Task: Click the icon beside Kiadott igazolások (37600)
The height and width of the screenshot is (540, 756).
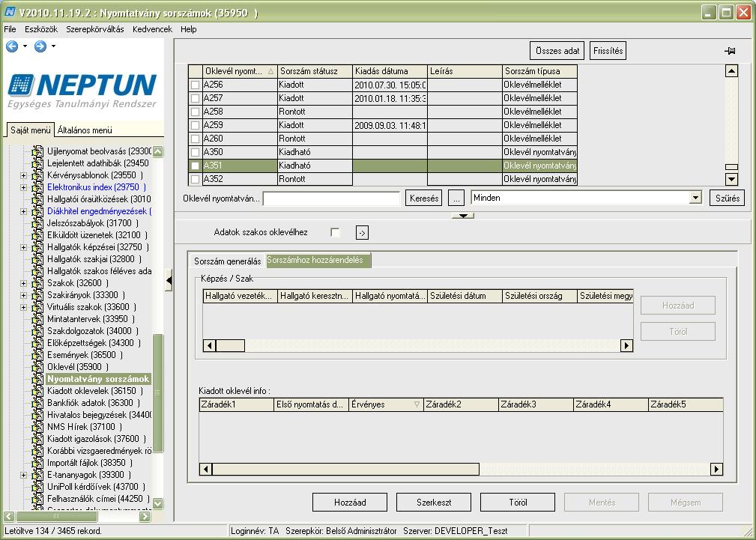Action: pos(37,439)
